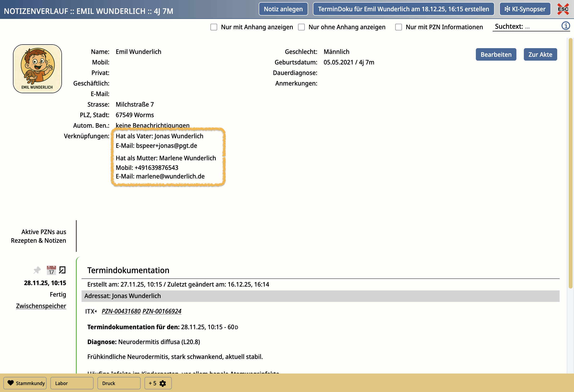Open the Druck tab in the bottom bar
This screenshot has width=574, height=392.
pyautogui.click(x=119, y=383)
